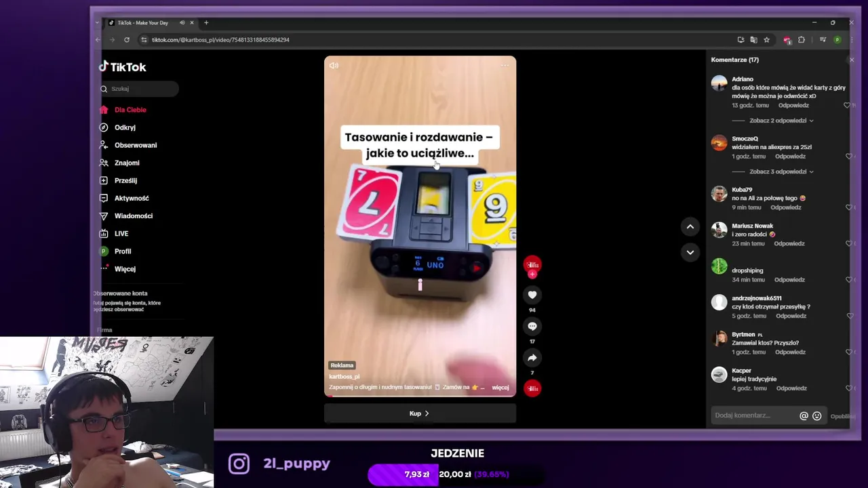
Task: Open the TikTok logo home link
Action: pyautogui.click(x=123, y=66)
